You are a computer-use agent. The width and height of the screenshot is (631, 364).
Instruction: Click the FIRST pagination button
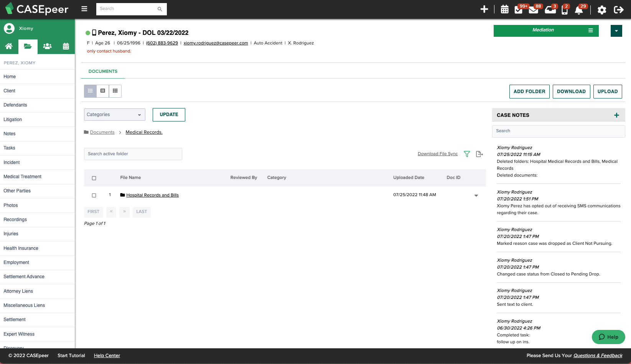[x=93, y=212]
